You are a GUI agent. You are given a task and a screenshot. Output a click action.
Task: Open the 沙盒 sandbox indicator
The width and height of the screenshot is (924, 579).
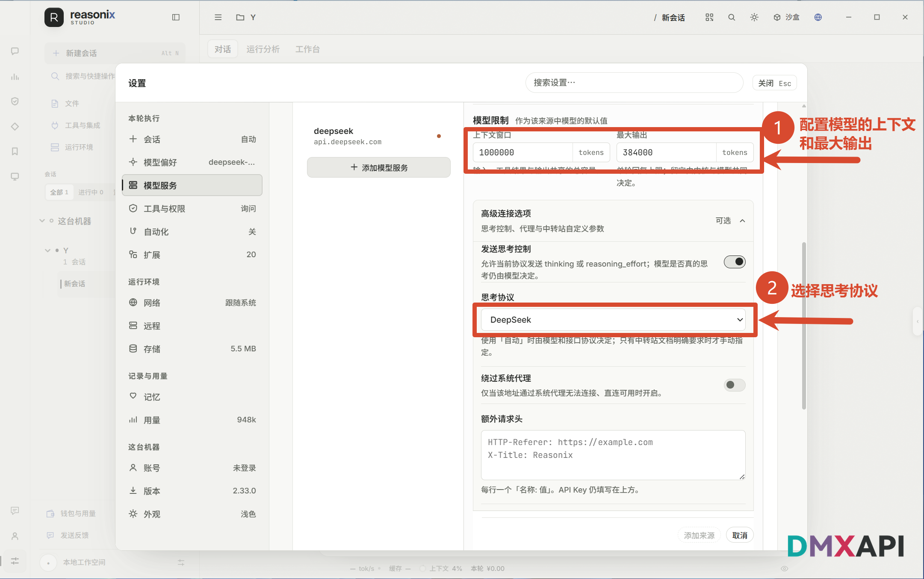(x=787, y=17)
